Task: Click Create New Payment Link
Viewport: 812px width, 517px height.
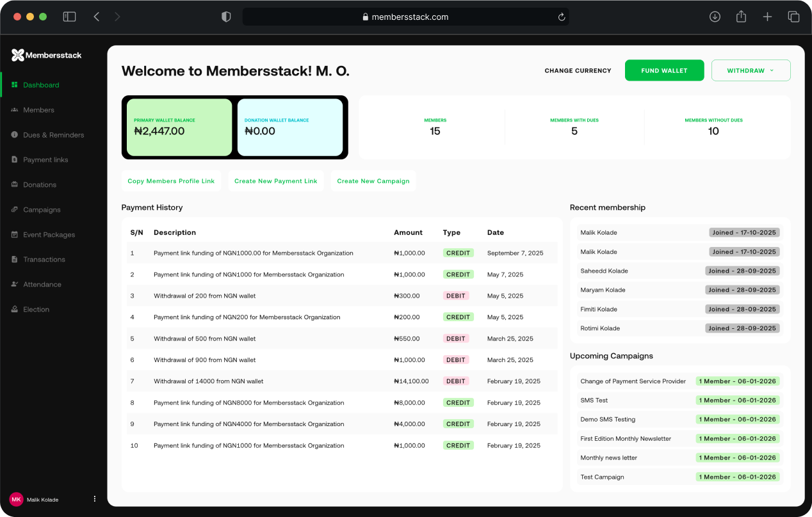Action: tap(275, 181)
